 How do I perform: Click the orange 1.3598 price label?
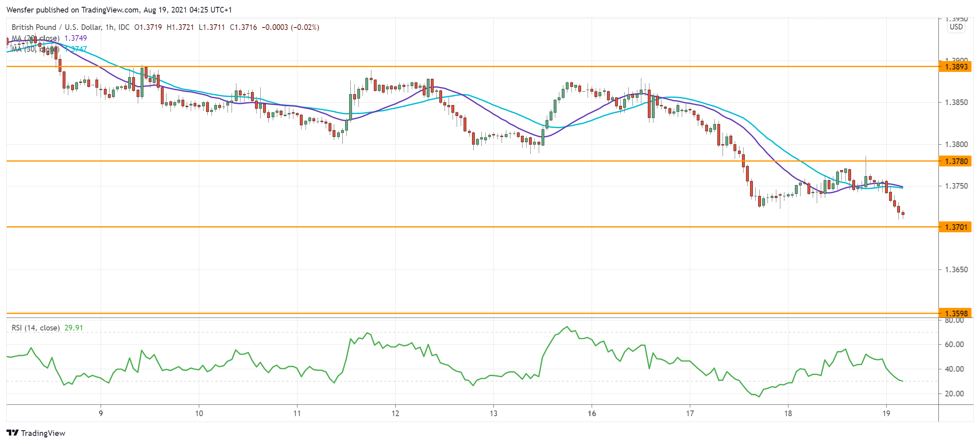point(956,313)
